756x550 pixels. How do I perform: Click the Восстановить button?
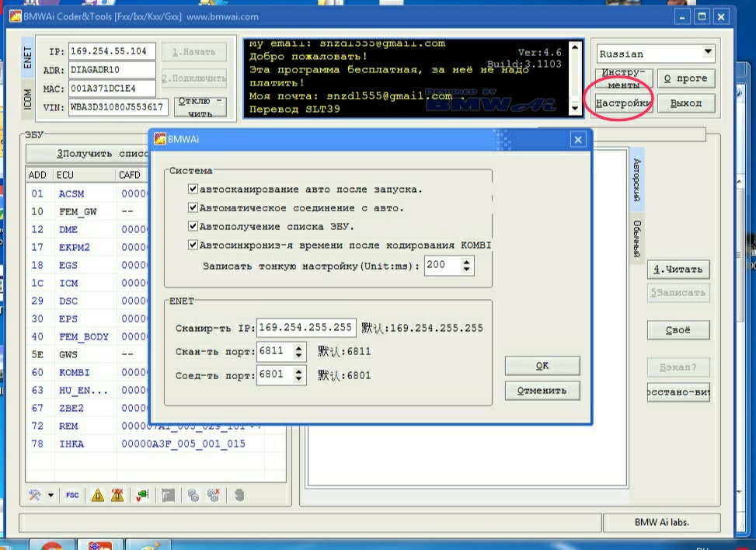coord(678,392)
